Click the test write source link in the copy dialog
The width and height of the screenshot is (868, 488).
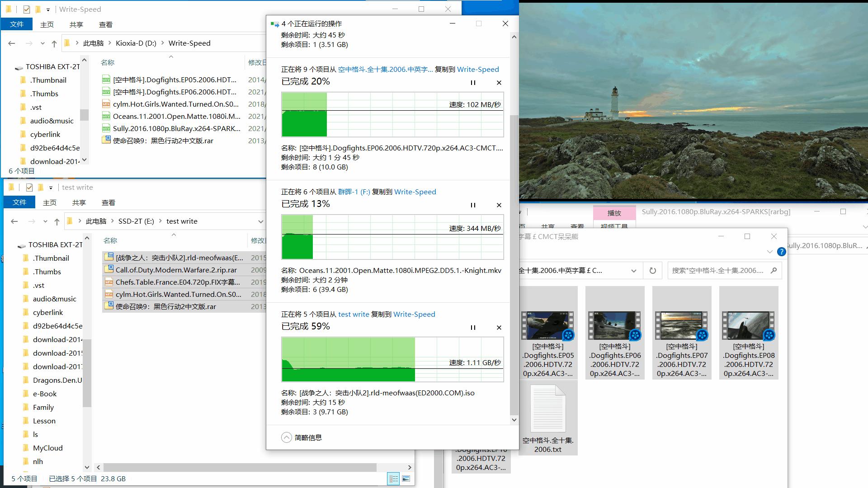(x=354, y=314)
